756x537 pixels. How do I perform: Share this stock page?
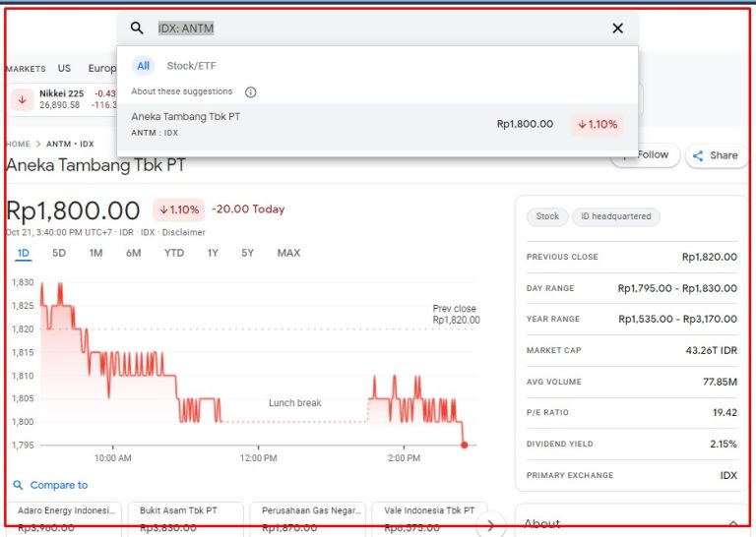pos(717,155)
